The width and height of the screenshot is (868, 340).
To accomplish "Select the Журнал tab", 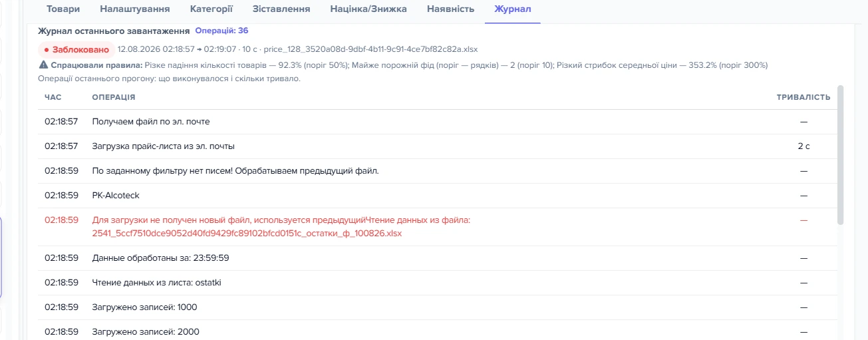I will pyautogui.click(x=512, y=9).
